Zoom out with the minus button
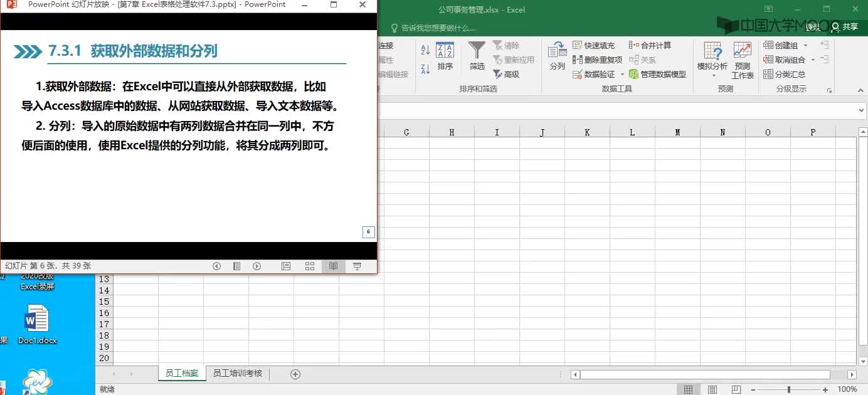Viewport: 868px width, 395px height. coord(753,389)
